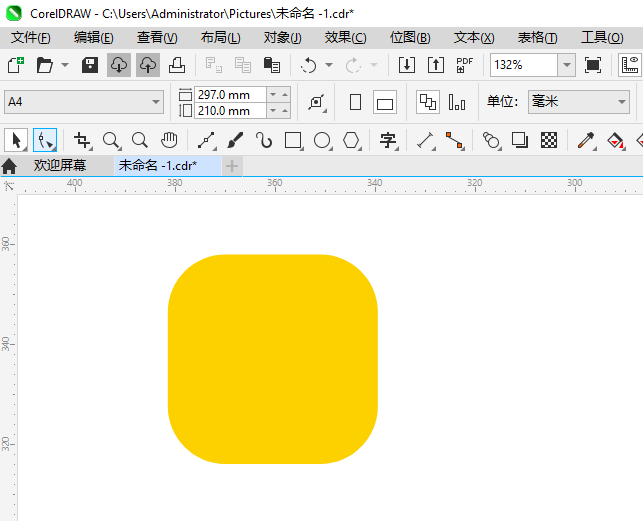The image size is (643, 521).
Task: Click the import icon
Action: tap(407, 65)
